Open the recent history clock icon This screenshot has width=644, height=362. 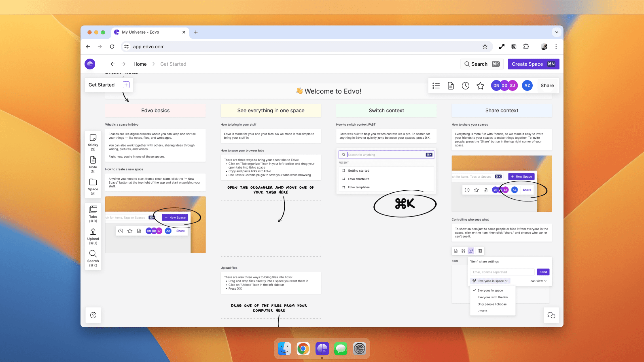pos(465,86)
